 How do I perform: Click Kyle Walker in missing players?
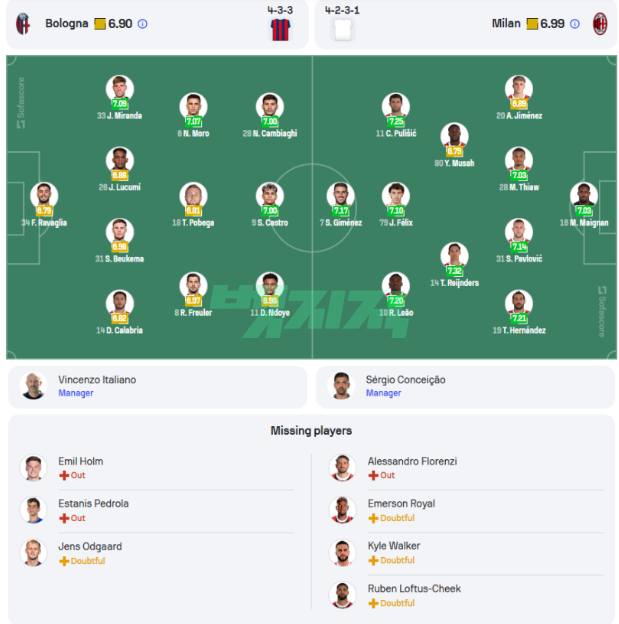(393, 546)
